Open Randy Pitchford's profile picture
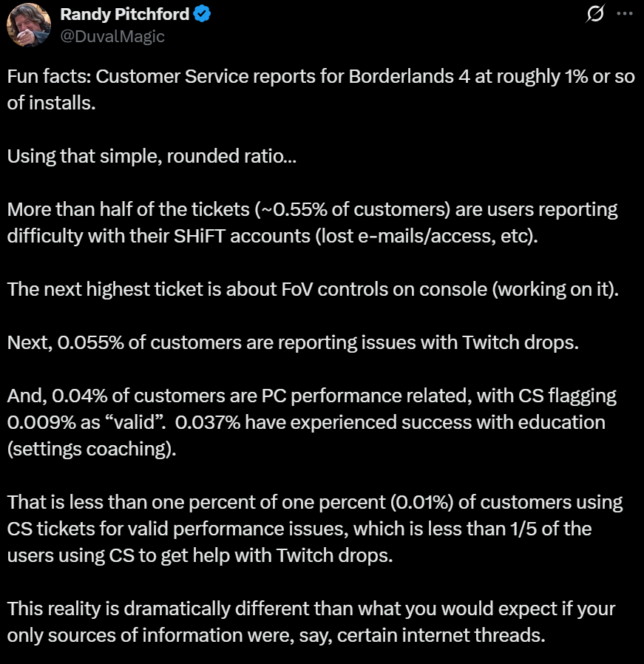Screen dimensions: 644x664 click(x=29, y=25)
